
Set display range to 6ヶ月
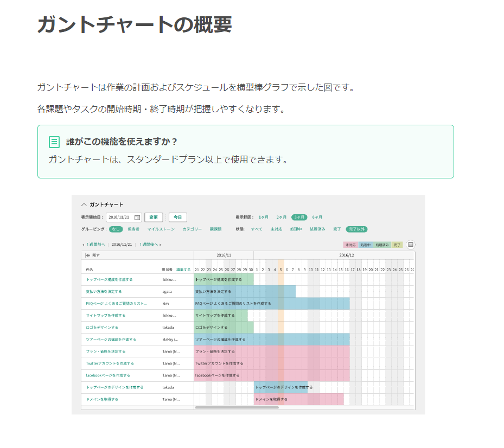click(x=317, y=217)
